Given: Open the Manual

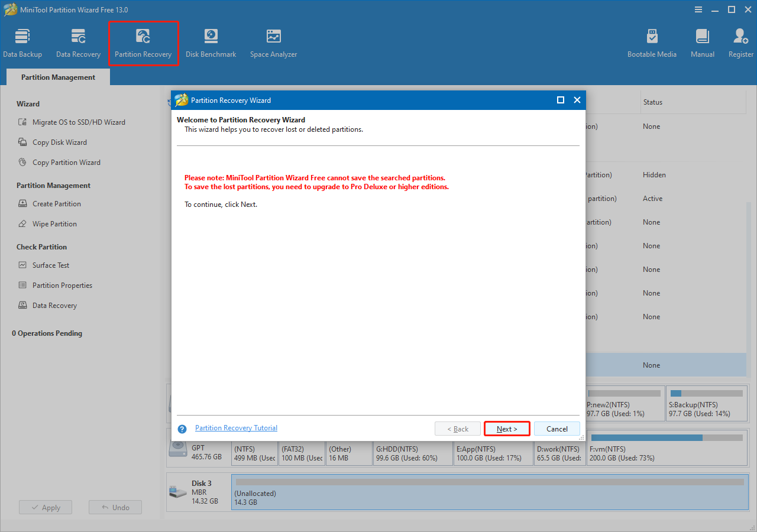Looking at the screenshot, I should pos(702,41).
